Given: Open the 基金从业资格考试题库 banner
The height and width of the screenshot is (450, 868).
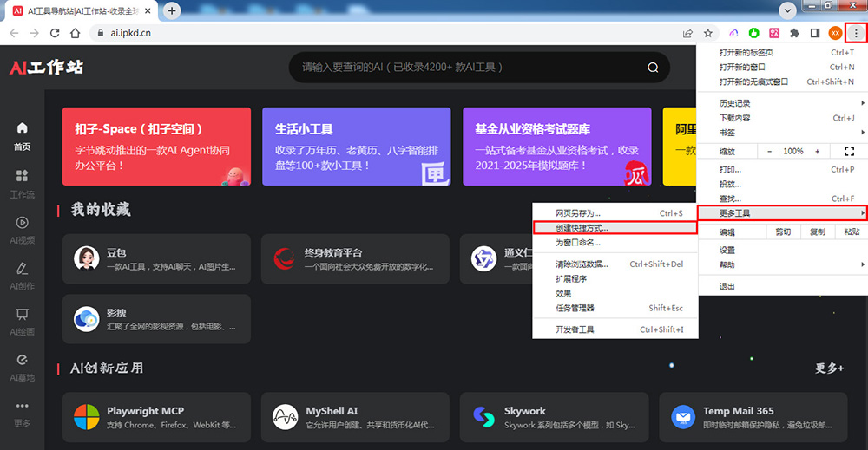Looking at the screenshot, I should [x=557, y=147].
